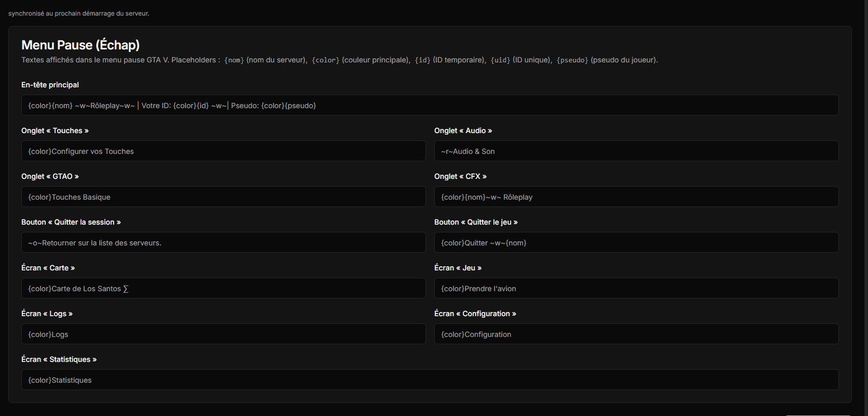The height and width of the screenshot is (416, 868).
Task: Click the "Bouton « Quitter la session »" label
Action: click(71, 222)
